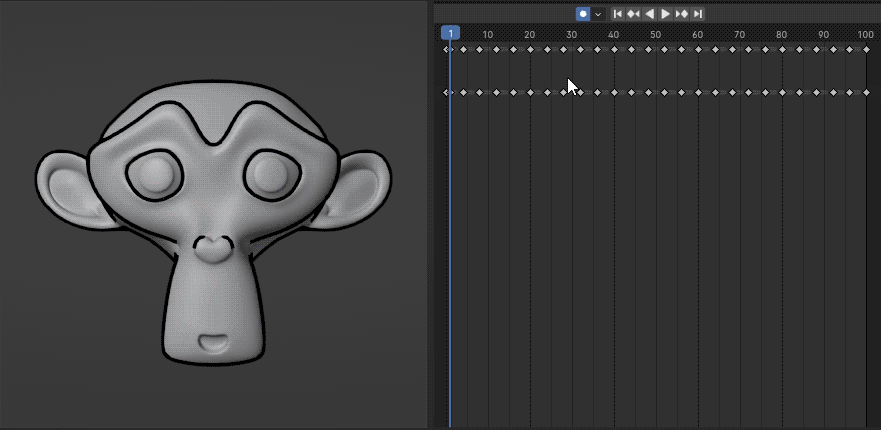The image size is (881, 430).
Task: Click frame number 90 on the timeline ruler
Action: click(x=823, y=35)
